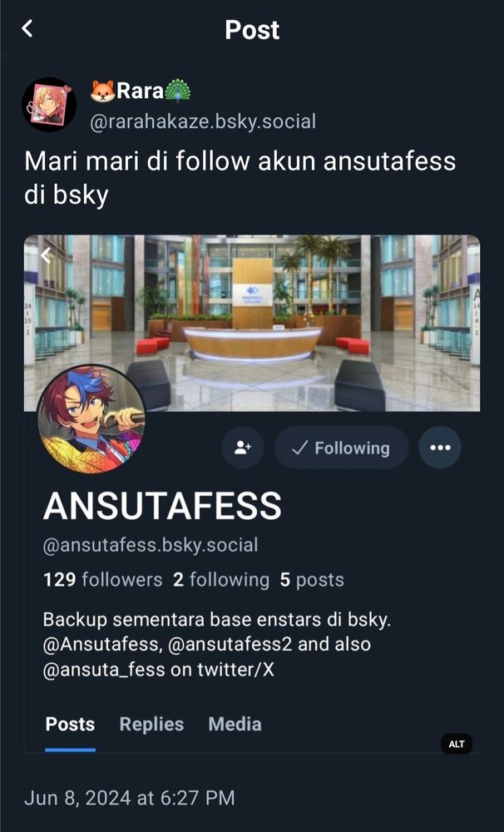Viewport: 504px width, 832px height.
Task: Open the three-dots more options button
Action: coord(440,448)
